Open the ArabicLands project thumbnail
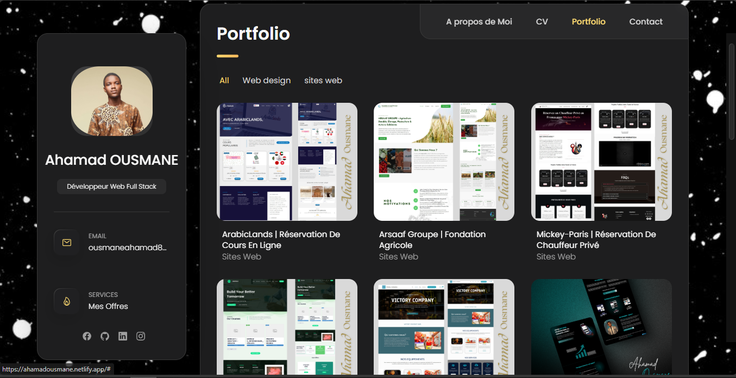 [x=287, y=162]
